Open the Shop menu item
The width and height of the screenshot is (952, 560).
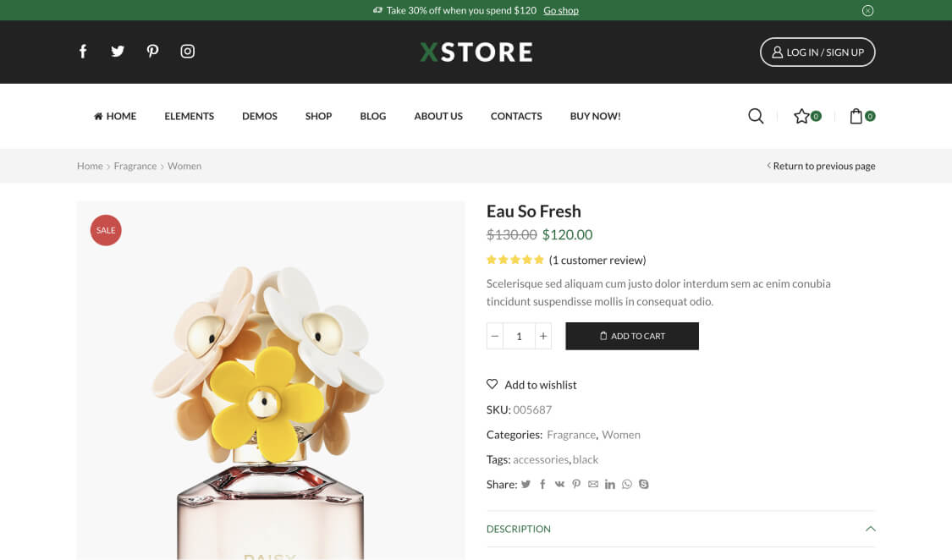coord(318,116)
